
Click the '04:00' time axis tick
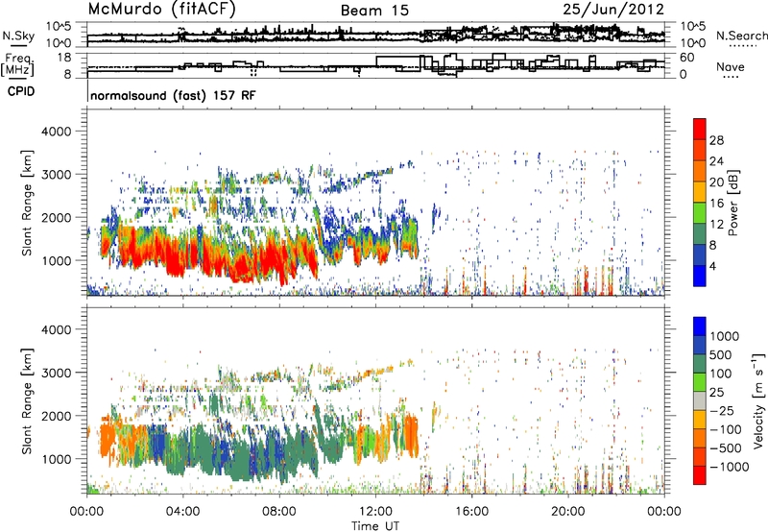[182, 512]
